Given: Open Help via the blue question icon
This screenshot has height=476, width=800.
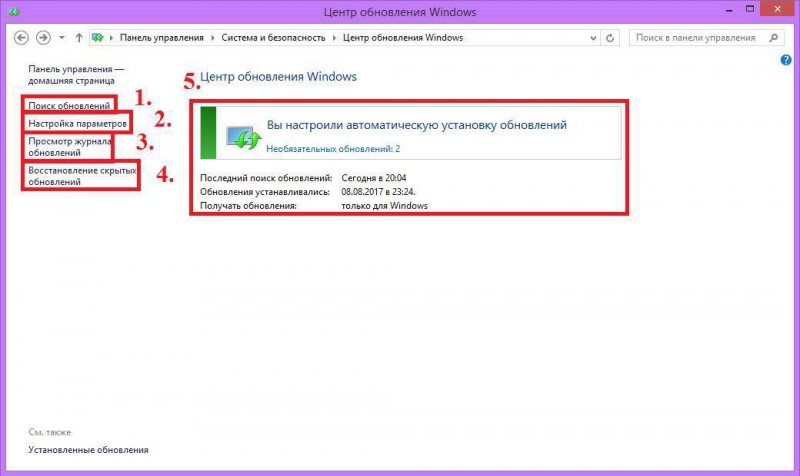Looking at the screenshot, I should (786, 60).
